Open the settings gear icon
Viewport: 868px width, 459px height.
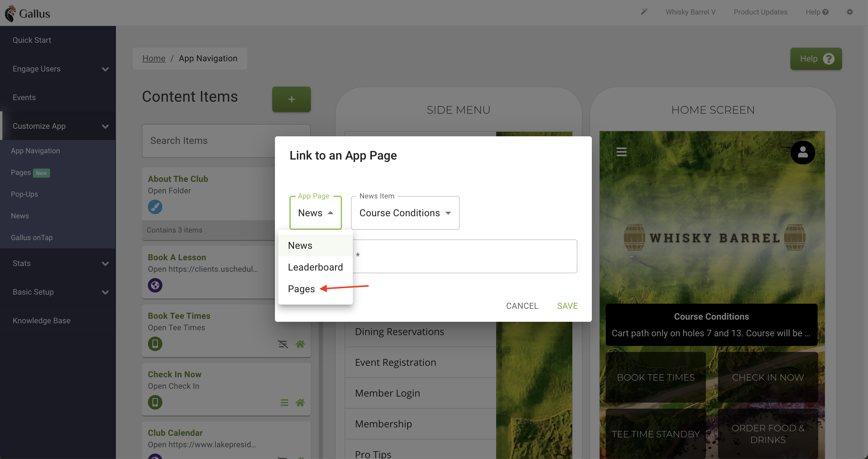click(850, 12)
